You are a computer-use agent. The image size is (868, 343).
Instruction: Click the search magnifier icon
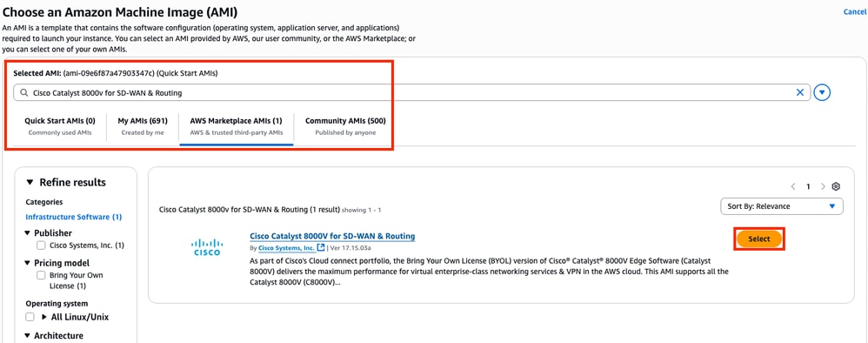tap(23, 92)
